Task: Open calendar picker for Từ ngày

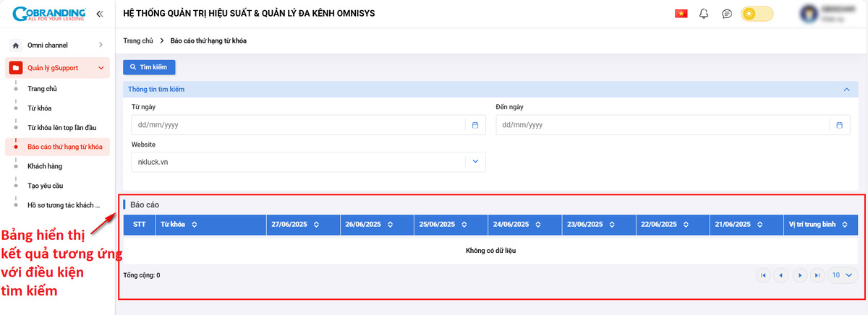Action: pyautogui.click(x=475, y=125)
